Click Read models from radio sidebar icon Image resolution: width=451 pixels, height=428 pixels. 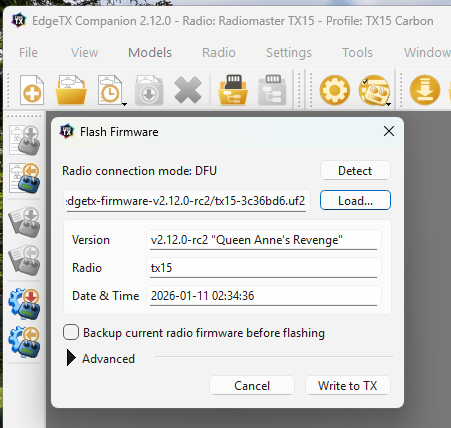point(24,178)
